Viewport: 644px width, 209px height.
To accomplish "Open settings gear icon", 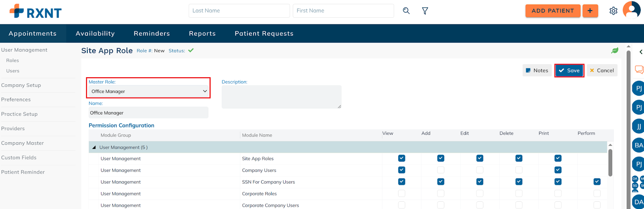I will [x=613, y=11].
